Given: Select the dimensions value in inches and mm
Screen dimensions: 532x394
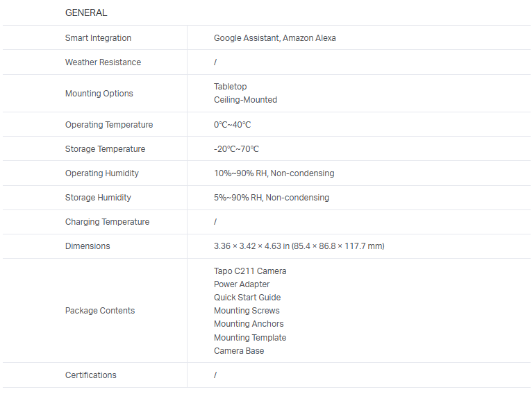Looking at the screenshot, I should pyautogui.click(x=299, y=246).
